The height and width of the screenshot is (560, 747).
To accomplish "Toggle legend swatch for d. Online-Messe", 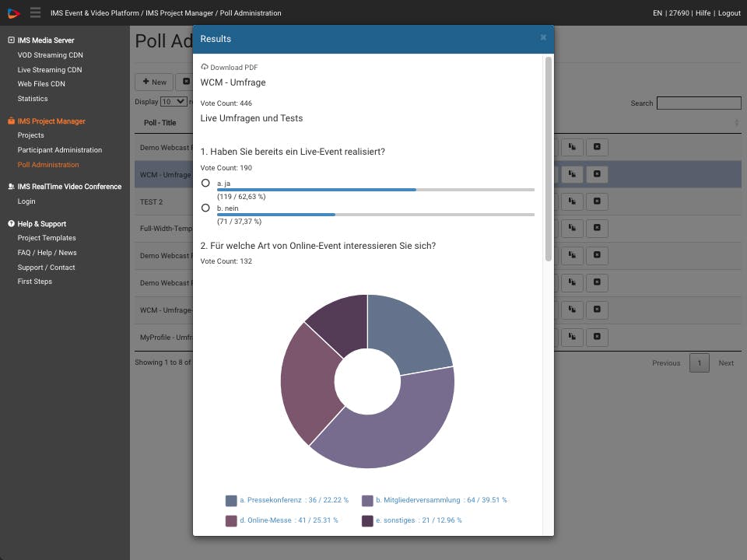I will [x=231, y=520].
